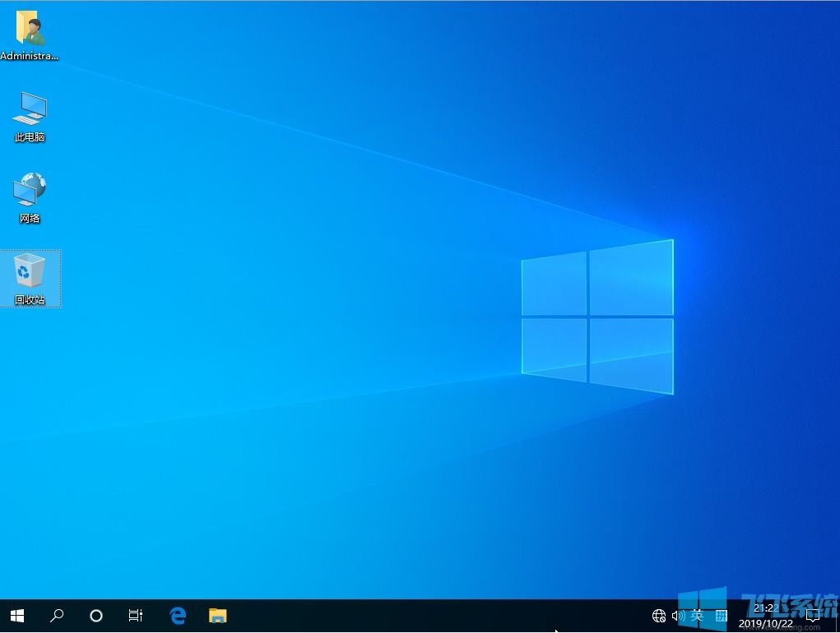
Task: Show the desktop via the taskbar's far-right edge
Action: pos(838,615)
